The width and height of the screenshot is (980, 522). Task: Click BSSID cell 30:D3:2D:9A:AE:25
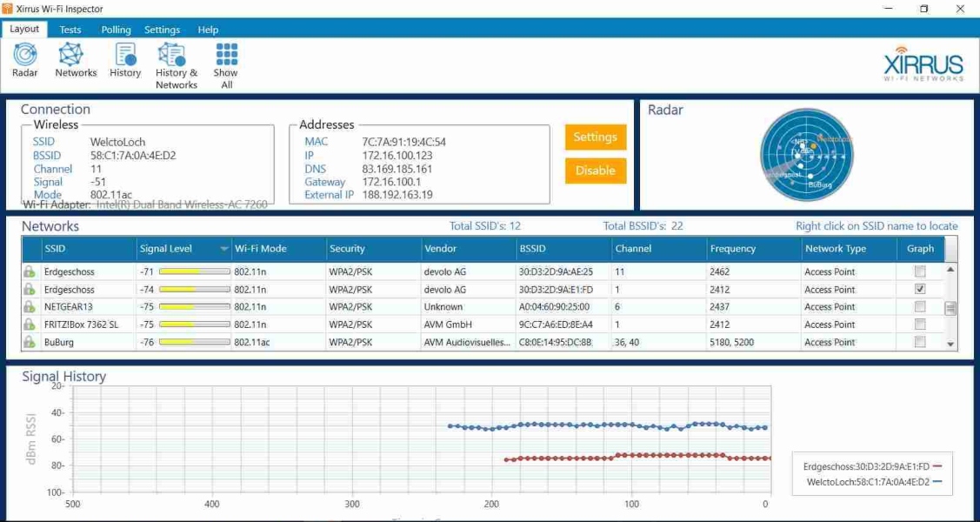click(556, 272)
